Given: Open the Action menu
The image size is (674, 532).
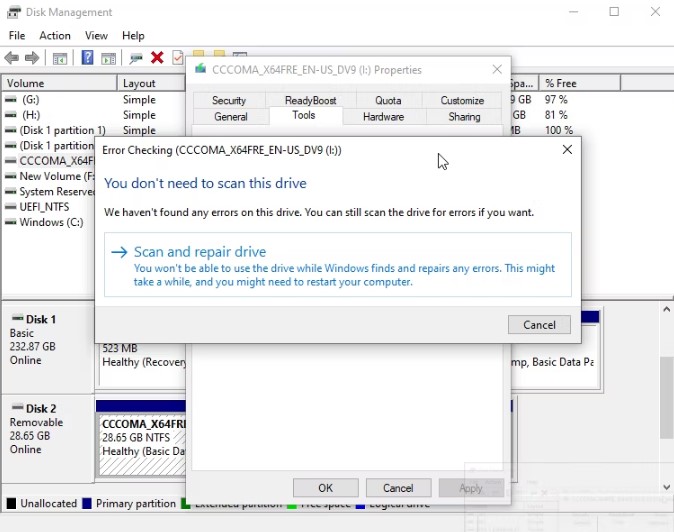Looking at the screenshot, I should pyautogui.click(x=55, y=36).
